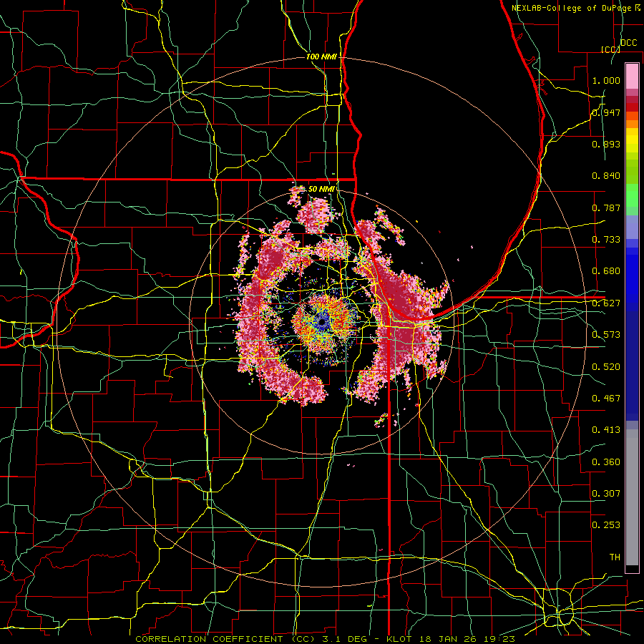Click the 0.680 scale value
Screen dimensions: 644x644
[x=606, y=271]
